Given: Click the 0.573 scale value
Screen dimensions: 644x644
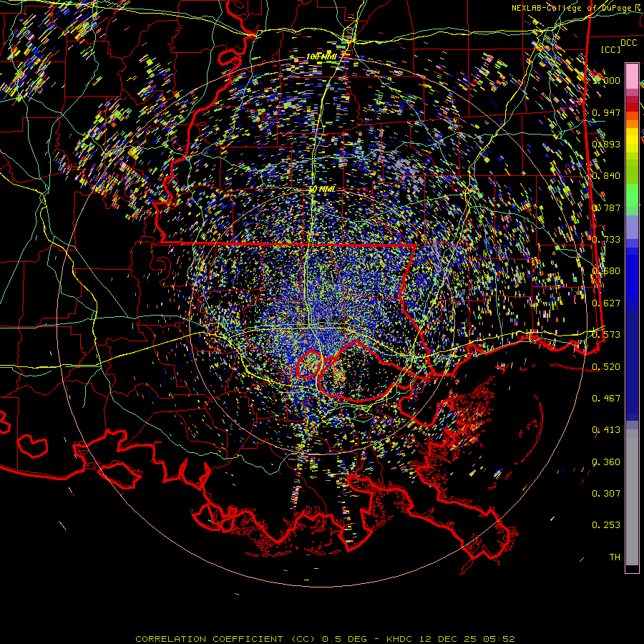Looking at the screenshot, I should pos(606,335).
